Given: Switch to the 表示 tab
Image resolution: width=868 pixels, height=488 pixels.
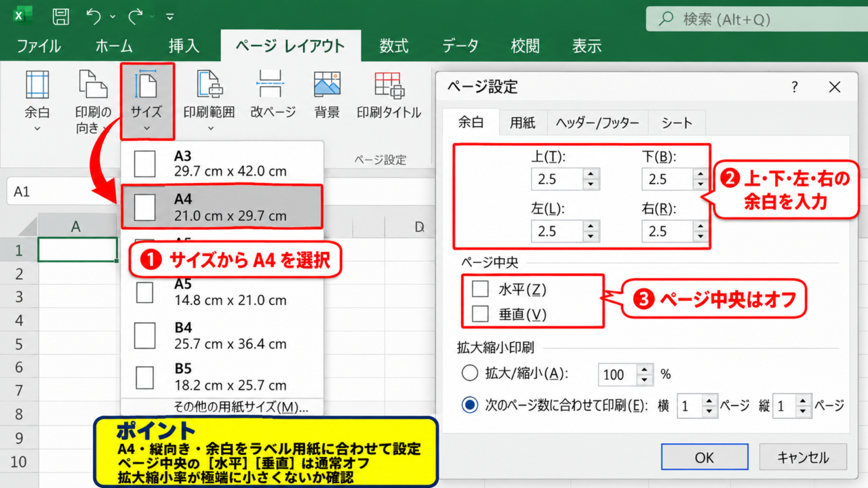Looking at the screenshot, I should coord(587,46).
